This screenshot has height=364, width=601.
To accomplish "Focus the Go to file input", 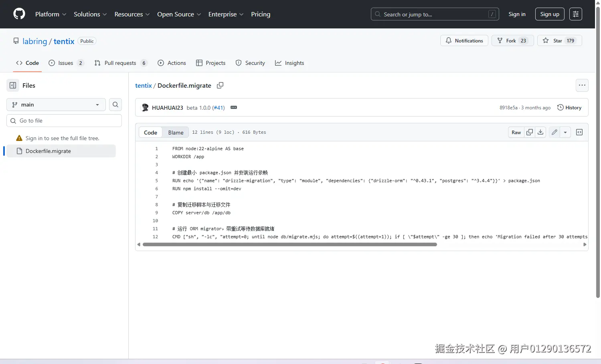I will point(64,121).
